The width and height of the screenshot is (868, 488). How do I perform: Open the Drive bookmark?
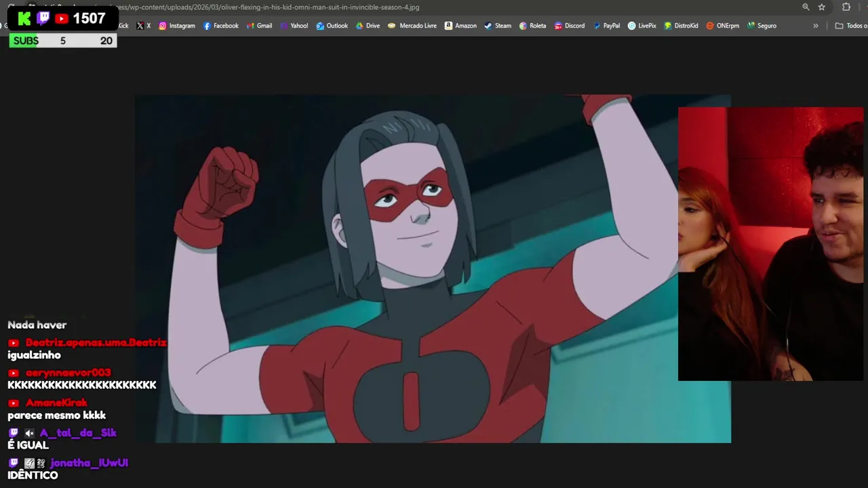(368, 26)
